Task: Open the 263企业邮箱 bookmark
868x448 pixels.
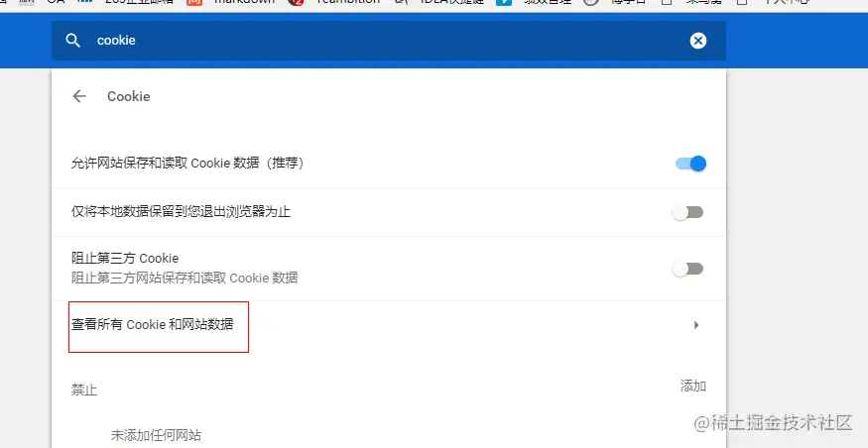Action: (x=139, y=2)
